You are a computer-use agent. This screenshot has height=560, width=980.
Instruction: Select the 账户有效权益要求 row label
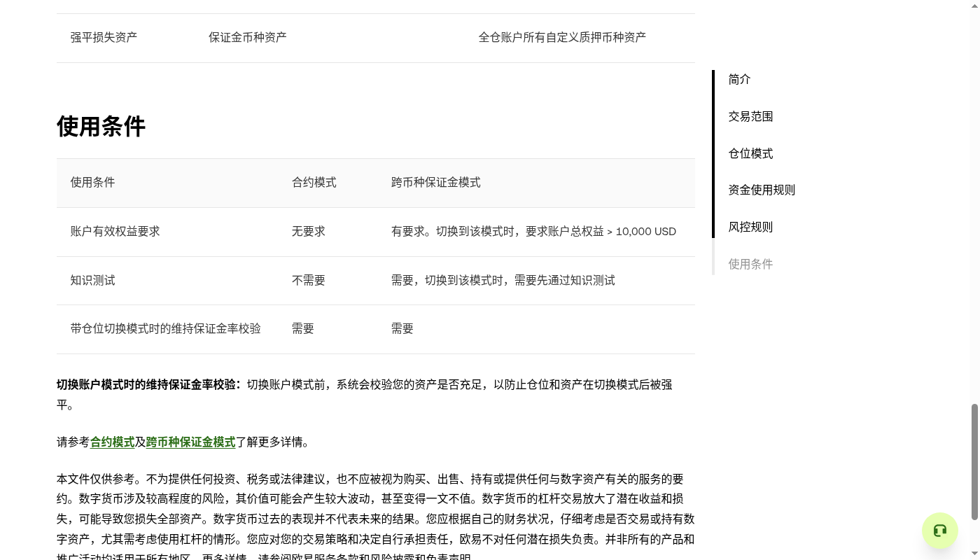pos(115,232)
